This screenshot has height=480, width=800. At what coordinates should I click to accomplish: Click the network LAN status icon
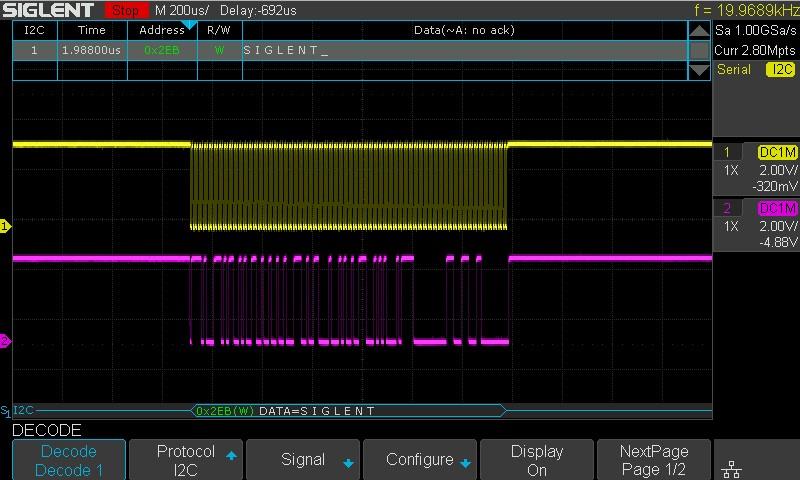point(731,468)
